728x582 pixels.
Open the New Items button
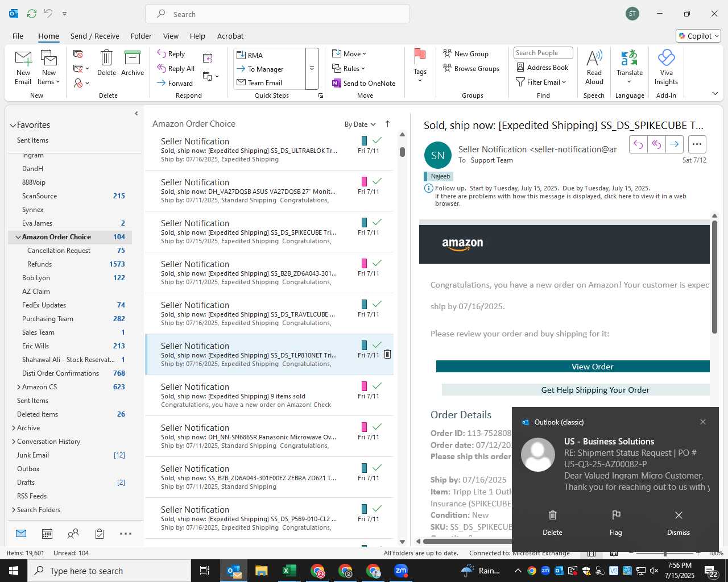pos(49,68)
